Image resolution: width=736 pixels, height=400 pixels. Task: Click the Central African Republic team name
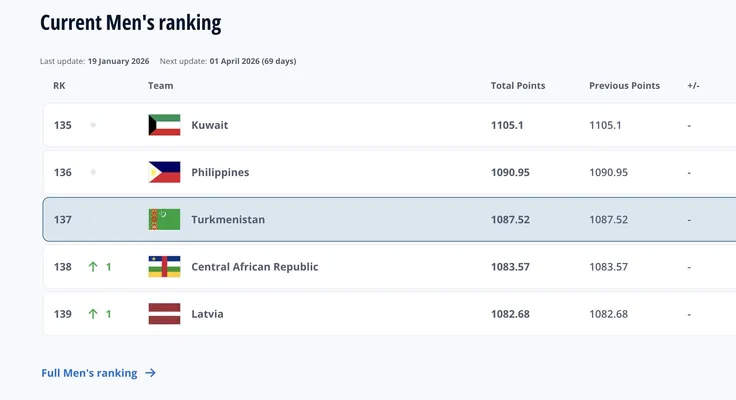click(x=254, y=267)
